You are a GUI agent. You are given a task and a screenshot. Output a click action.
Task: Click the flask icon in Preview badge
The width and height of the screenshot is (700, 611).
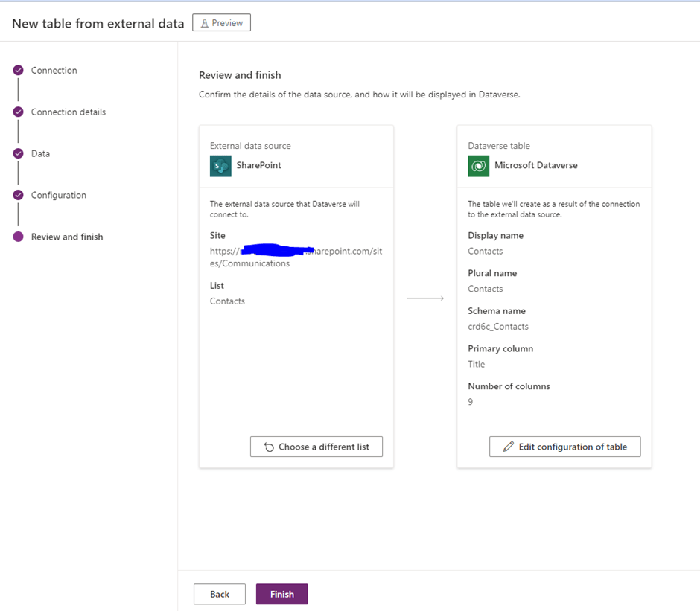pos(205,23)
